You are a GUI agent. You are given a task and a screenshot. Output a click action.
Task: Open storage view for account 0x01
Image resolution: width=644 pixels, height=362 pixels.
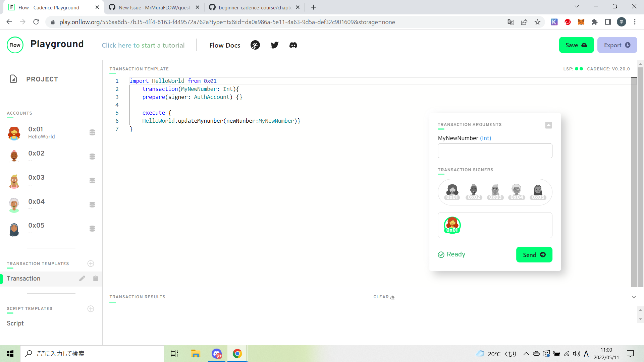[x=92, y=132]
